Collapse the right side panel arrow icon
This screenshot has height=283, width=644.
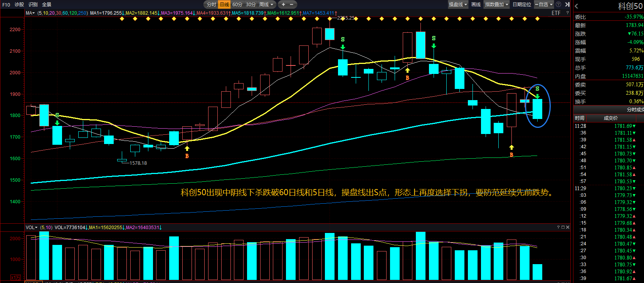[567, 5]
